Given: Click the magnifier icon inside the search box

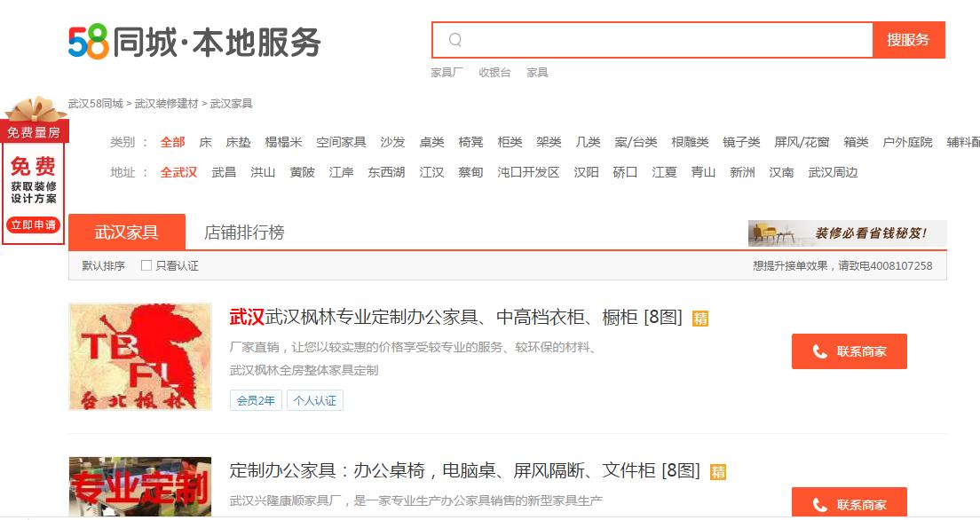Looking at the screenshot, I should point(454,39).
